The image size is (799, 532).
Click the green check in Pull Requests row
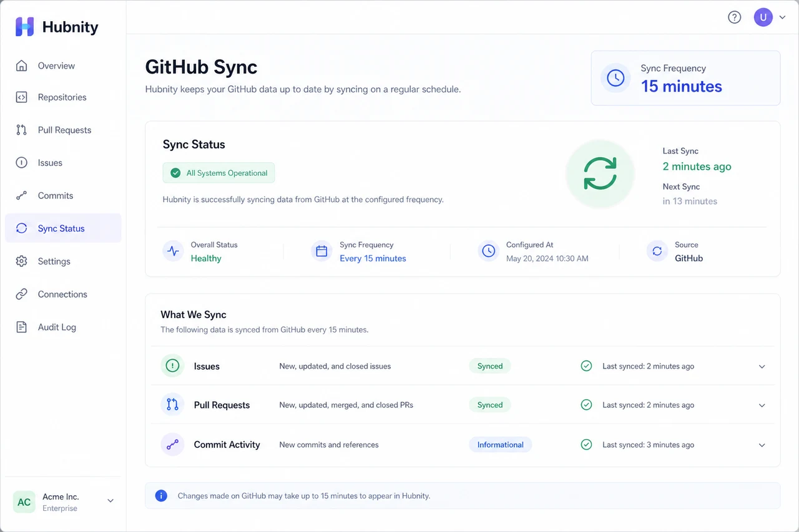[586, 405]
